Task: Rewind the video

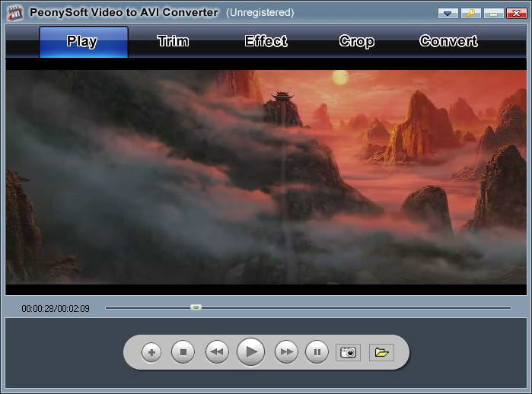Action: point(217,352)
